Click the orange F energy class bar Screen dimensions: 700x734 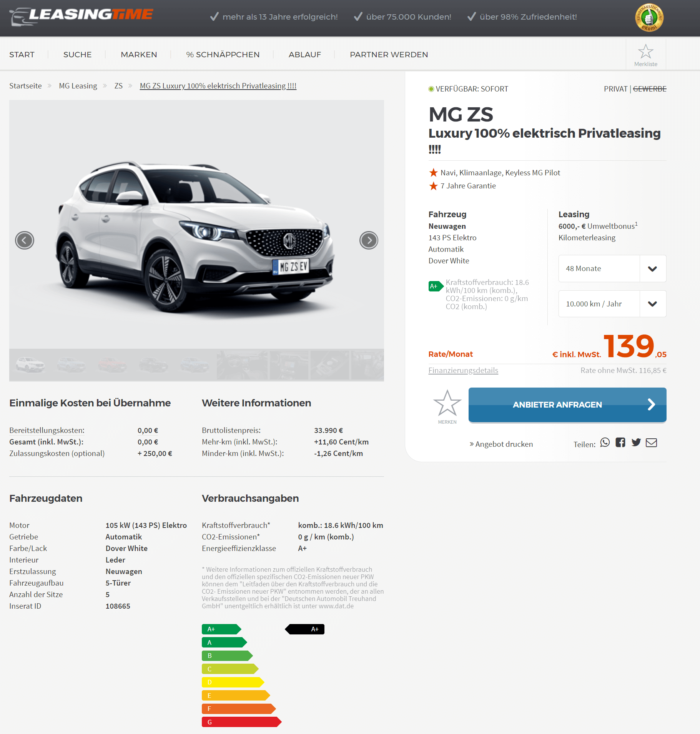(x=239, y=709)
